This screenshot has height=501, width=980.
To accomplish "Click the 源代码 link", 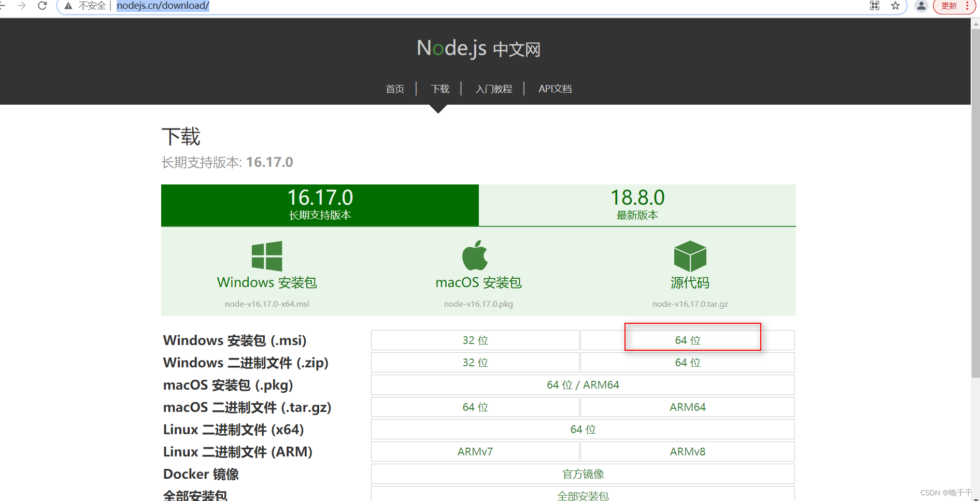I will point(690,283).
